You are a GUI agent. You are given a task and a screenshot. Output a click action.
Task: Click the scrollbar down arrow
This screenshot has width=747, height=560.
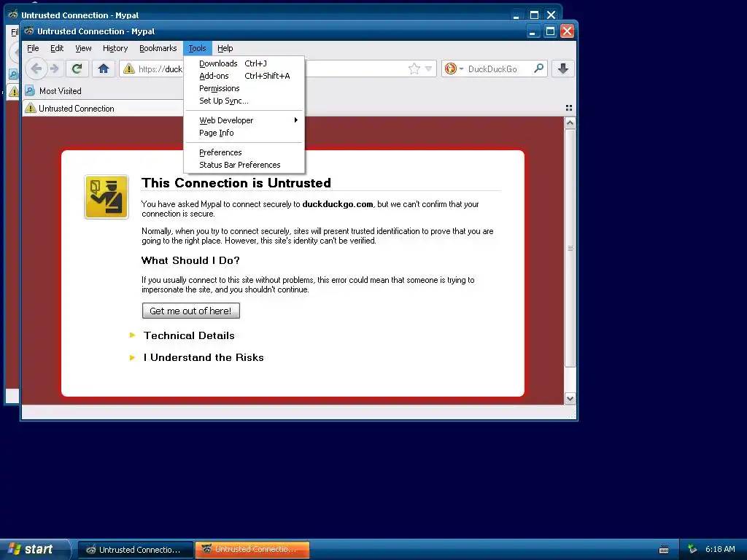coord(570,399)
